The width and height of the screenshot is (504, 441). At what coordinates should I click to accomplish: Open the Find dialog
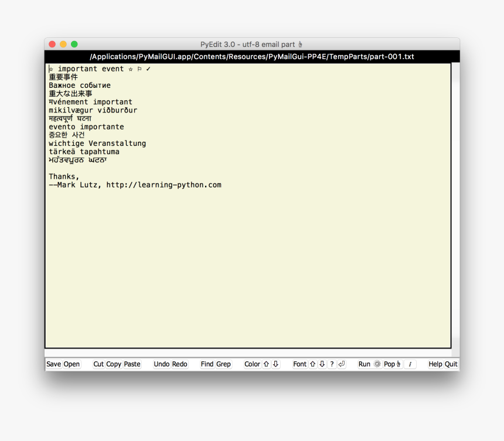tap(207, 364)
